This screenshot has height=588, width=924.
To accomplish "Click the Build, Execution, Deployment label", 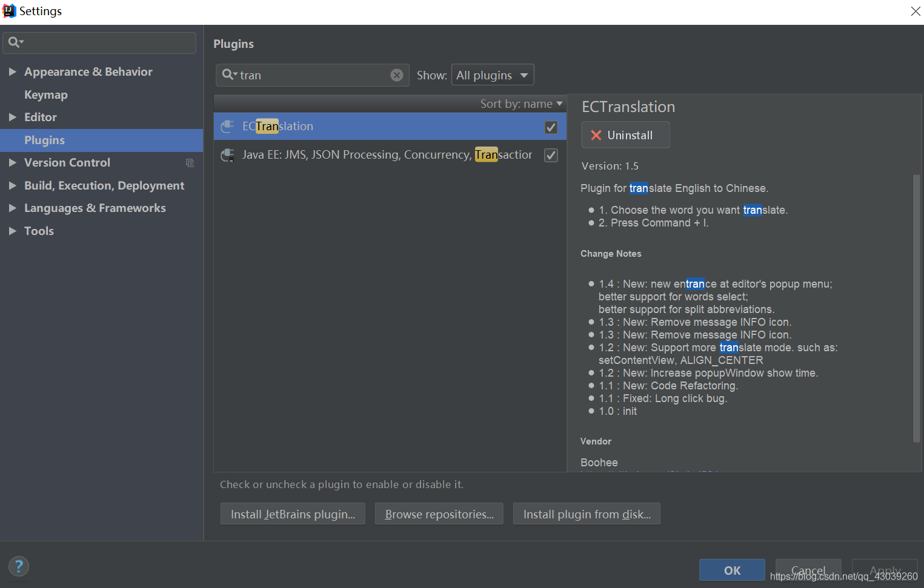I will (x=104, y=185).
